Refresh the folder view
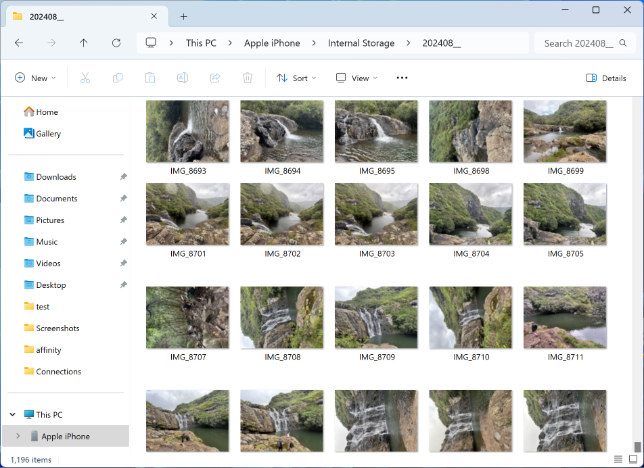644x468 pixels. (116, 43)
